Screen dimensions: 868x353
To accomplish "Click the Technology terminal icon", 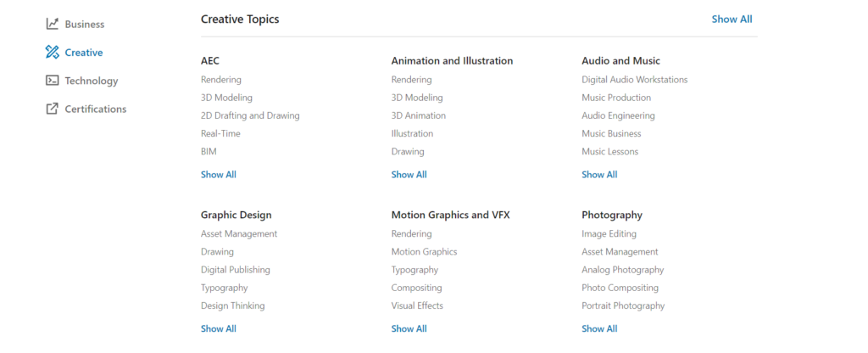I will (x=53, y=81).
